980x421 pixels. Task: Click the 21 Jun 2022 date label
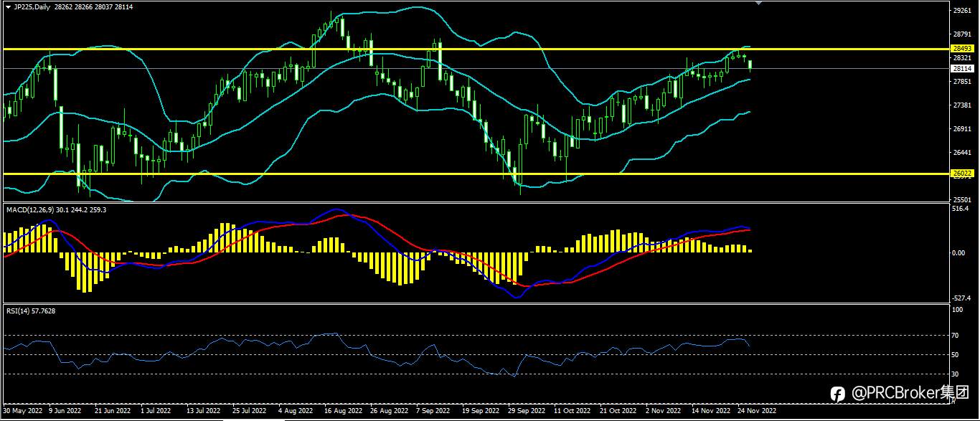[113, 412]
